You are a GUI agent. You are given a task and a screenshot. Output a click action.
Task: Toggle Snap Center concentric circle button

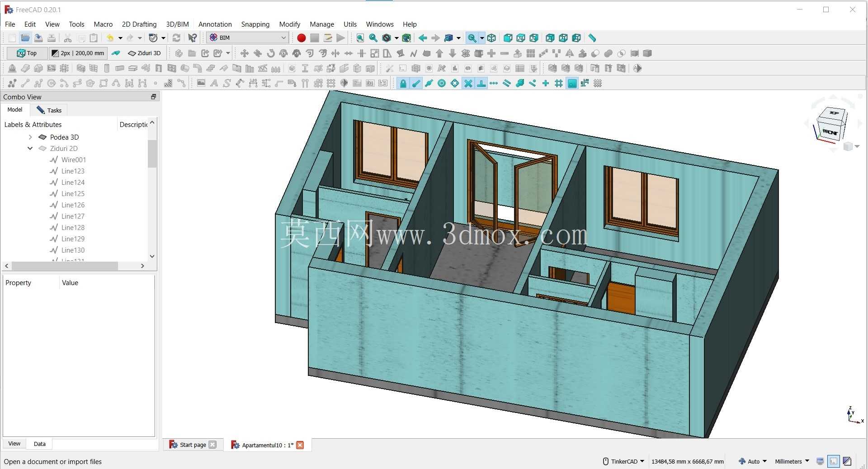[442, 83]
